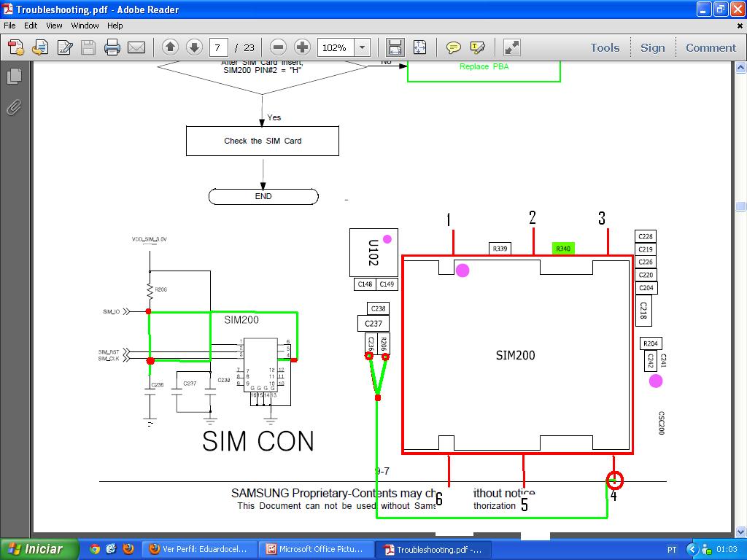
Task: Click the C218 component label
Action: click(x=643, y=311)
